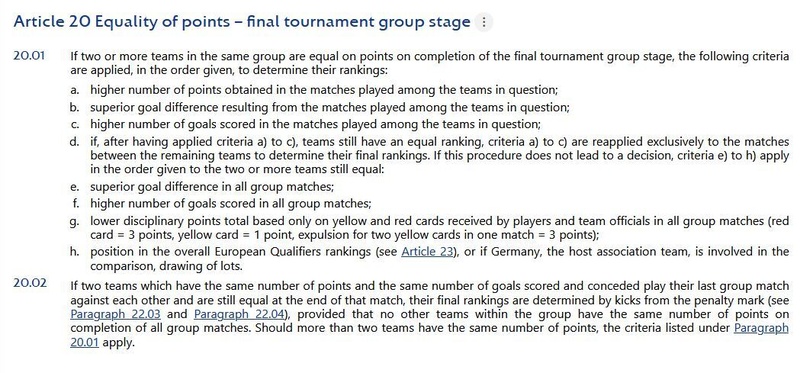The width and height of the screenshot is (800, 373).
Task: Follow the Paragraph 20.01 link in section 20.02
Action: click(x=761, y=328)
